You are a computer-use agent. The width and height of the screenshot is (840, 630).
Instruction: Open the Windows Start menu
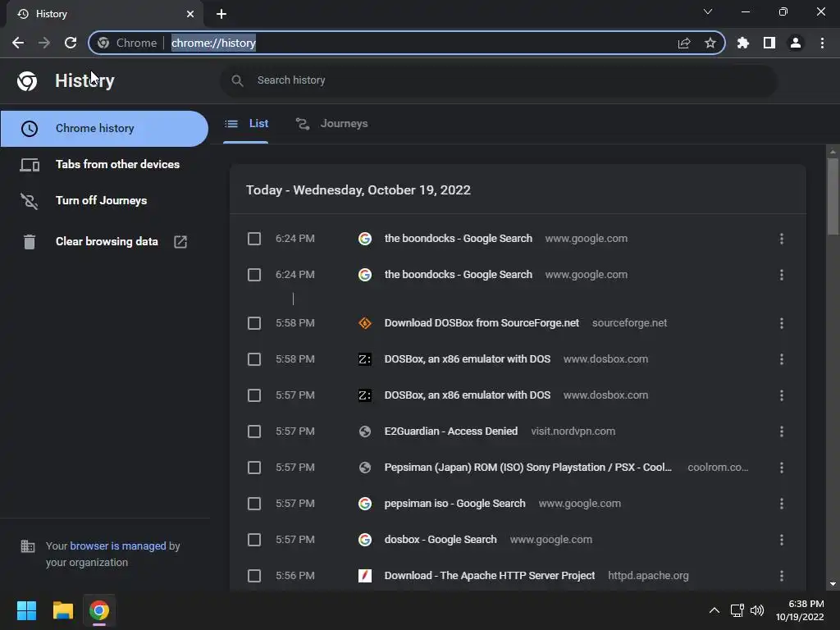(26, 610)
